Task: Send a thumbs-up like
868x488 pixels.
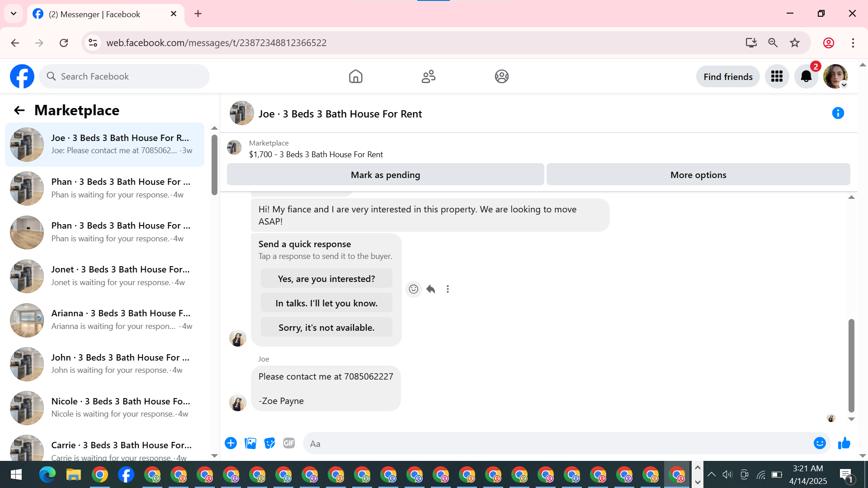Action: tap(844, 443)
